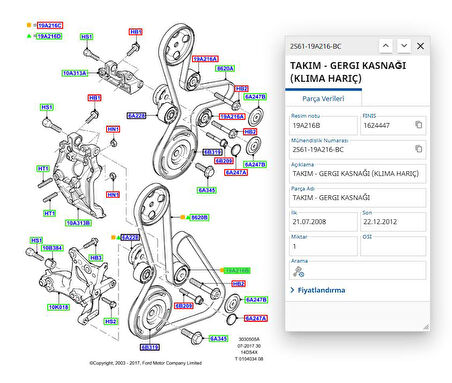Click the 10A313A bracket label
The height and width of the screenshot is (383, 452).
tap(75, 73)
